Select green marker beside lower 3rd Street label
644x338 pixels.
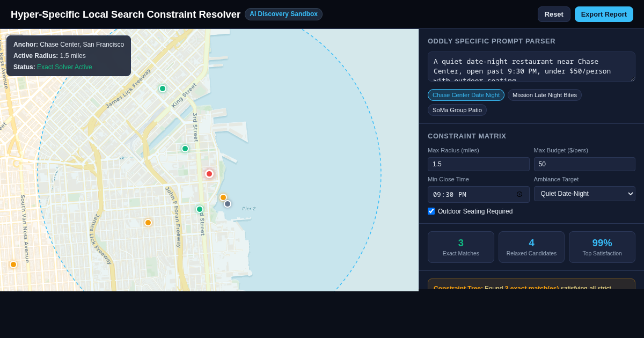(200, 209)
